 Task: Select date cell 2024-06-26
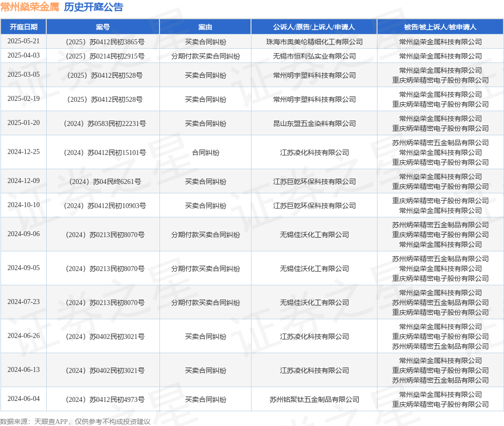[x=24, y=335]
